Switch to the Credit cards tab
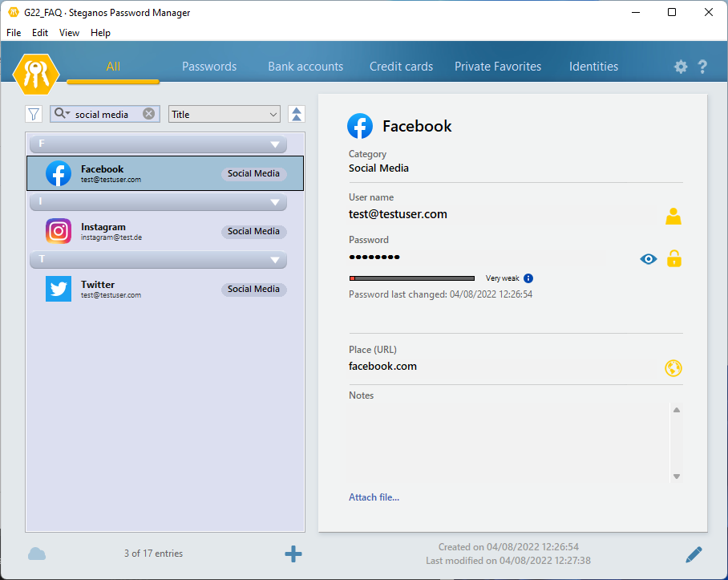 [401, 67]
